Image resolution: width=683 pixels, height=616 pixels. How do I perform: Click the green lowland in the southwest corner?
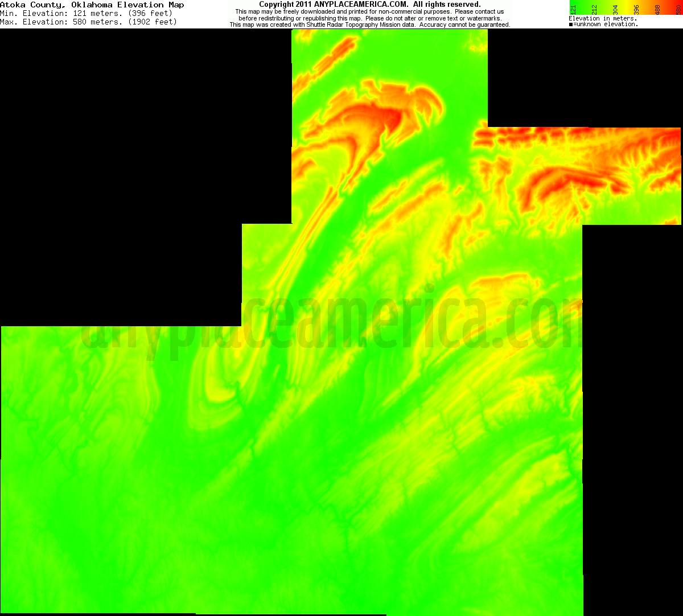pos(57,541)
